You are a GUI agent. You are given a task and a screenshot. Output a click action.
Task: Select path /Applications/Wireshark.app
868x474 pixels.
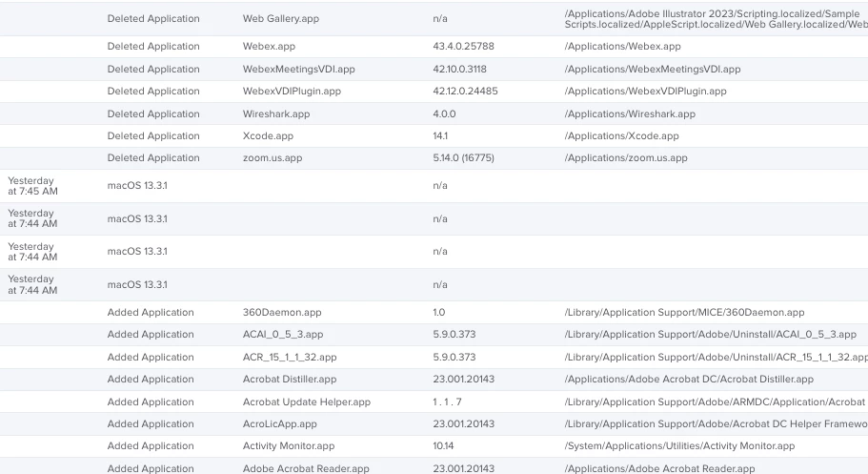tap(630, 114)
